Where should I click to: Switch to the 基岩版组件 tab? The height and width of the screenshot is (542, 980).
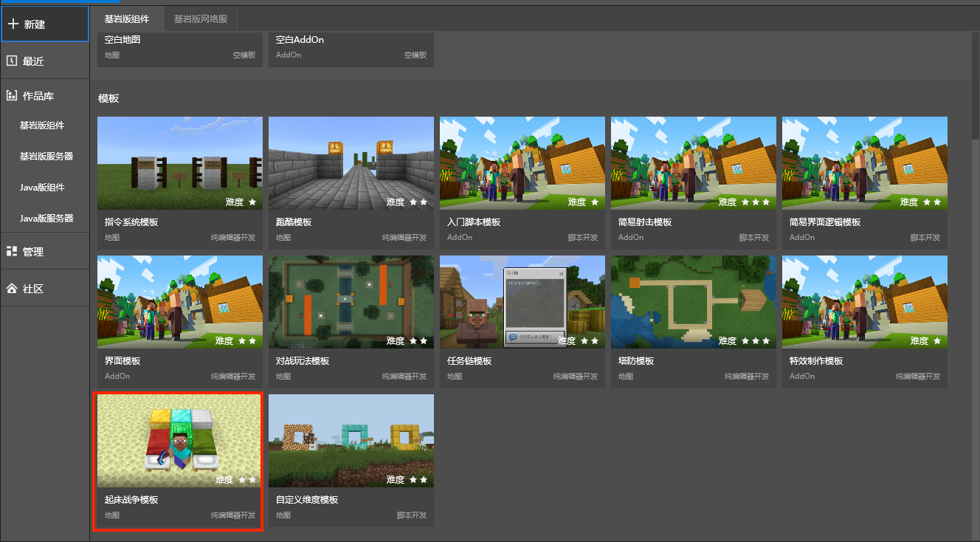127,19
